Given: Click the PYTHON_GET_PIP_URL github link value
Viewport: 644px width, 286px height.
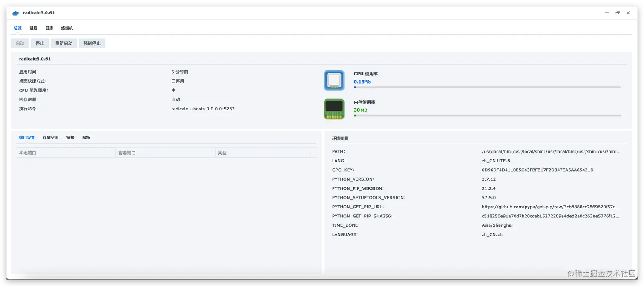Looking at the screenshot, I should pyautogui.click(x=550, y=207).
